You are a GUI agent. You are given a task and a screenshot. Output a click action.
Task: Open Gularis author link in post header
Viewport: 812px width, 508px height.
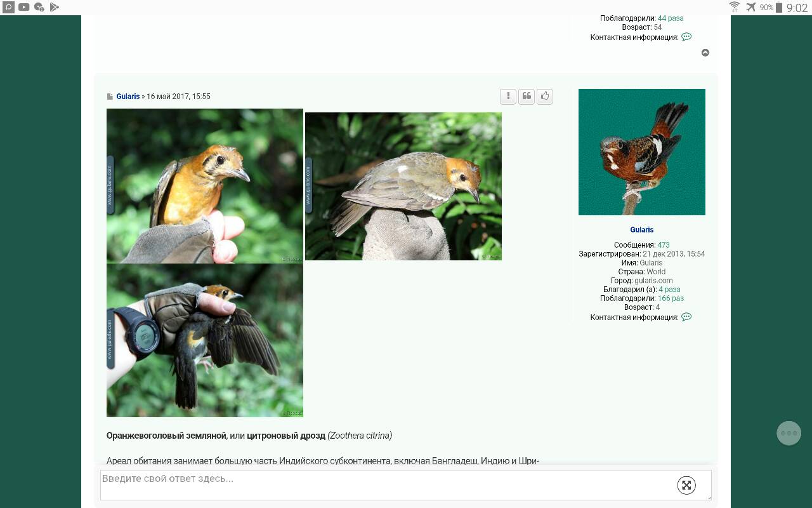click(128, 97)
